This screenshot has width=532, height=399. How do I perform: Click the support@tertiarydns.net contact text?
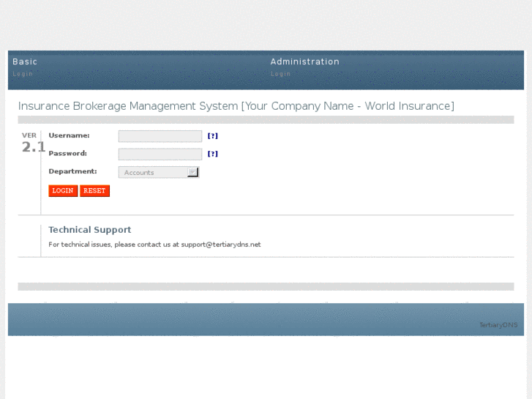click(x=221, y=245)
